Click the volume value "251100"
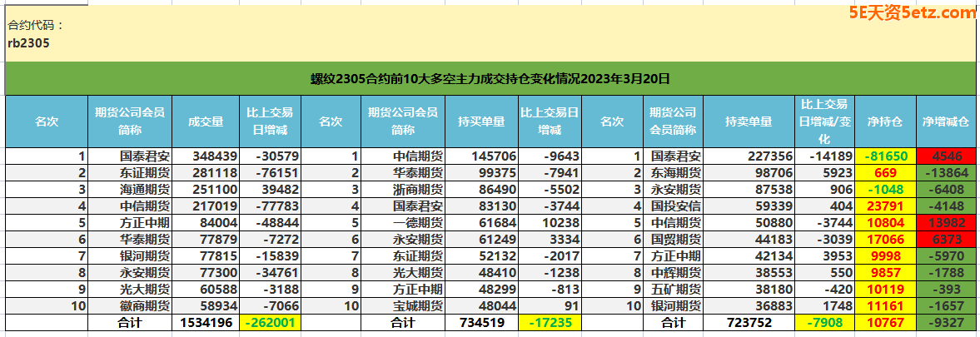This screenshot has width=980, height=337. coord(206,190)
